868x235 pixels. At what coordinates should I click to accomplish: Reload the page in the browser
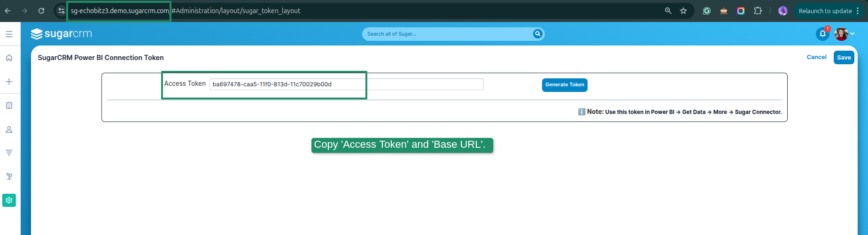click(41, 11)
